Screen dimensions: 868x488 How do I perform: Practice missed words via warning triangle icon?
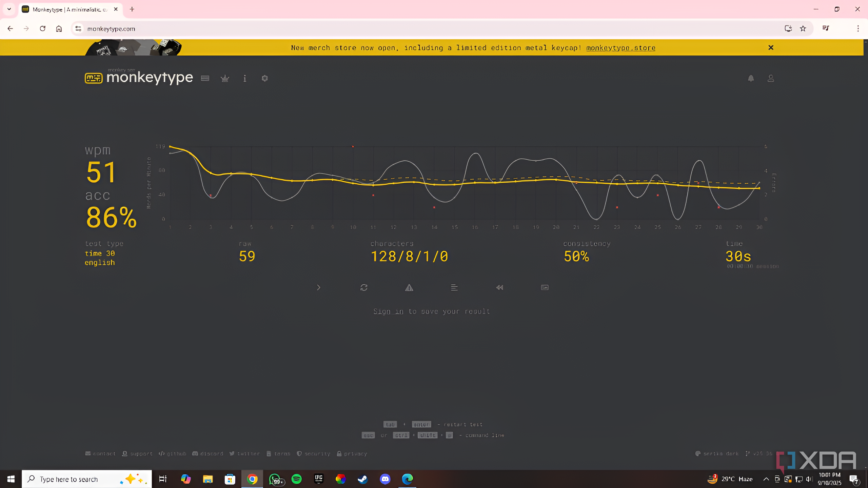click(x=409, y=288)
